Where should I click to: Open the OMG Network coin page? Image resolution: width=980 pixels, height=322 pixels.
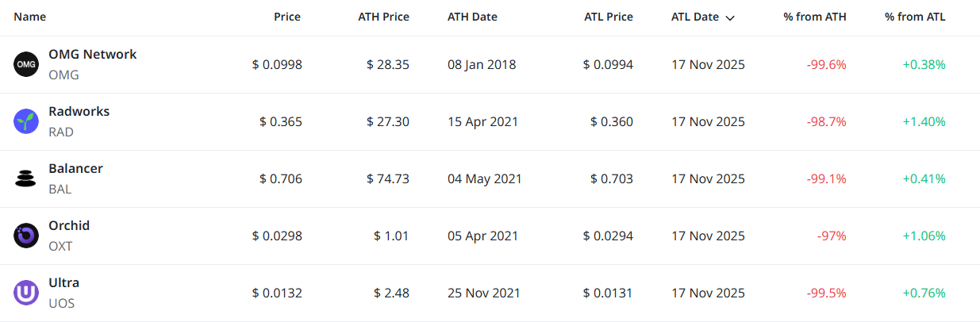[x=92, y=55]
